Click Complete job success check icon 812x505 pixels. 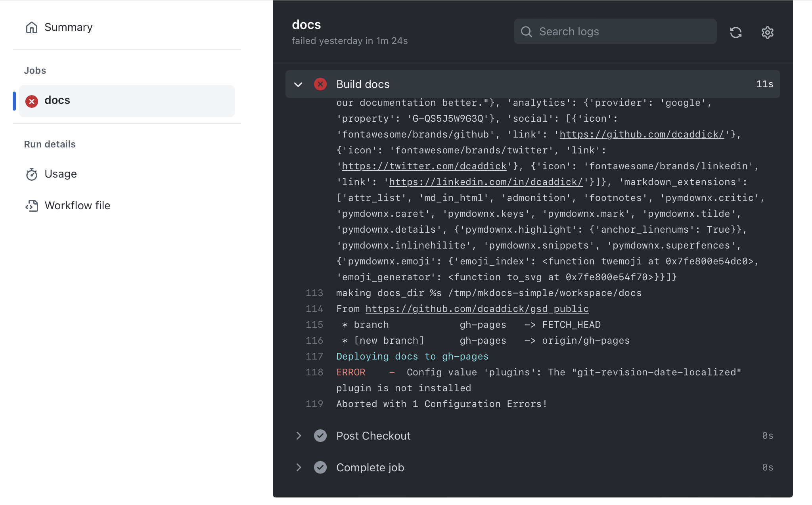click(320, 467)
